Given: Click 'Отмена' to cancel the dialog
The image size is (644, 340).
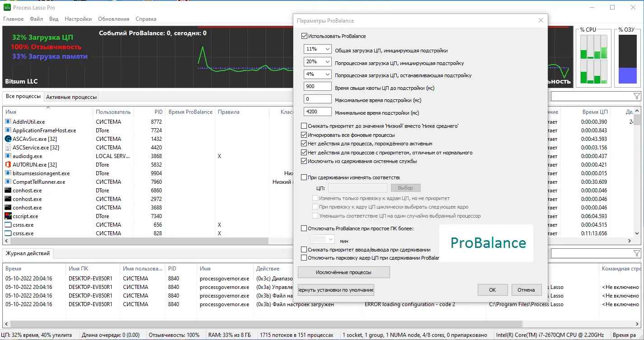Looking at the screenshot, I should coord(526,290).
